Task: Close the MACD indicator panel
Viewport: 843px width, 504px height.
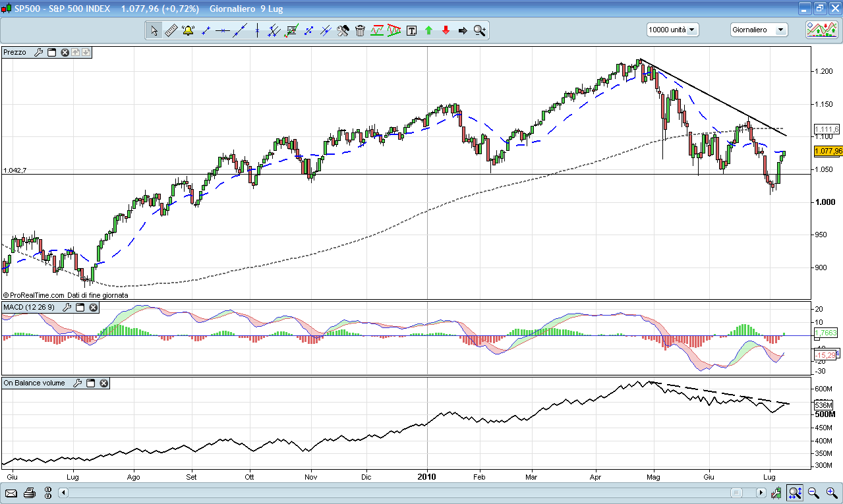Action: [x=94, y=307]
